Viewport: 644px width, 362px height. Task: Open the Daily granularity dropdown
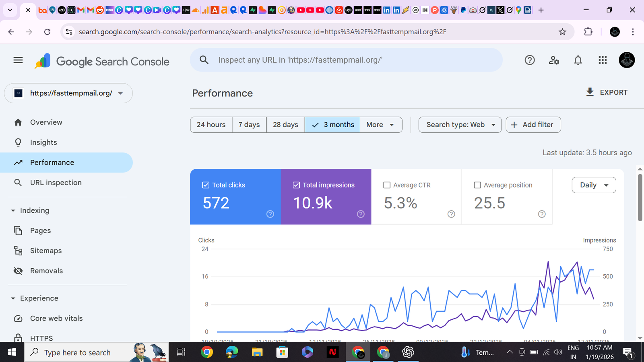tap(594, 185)
